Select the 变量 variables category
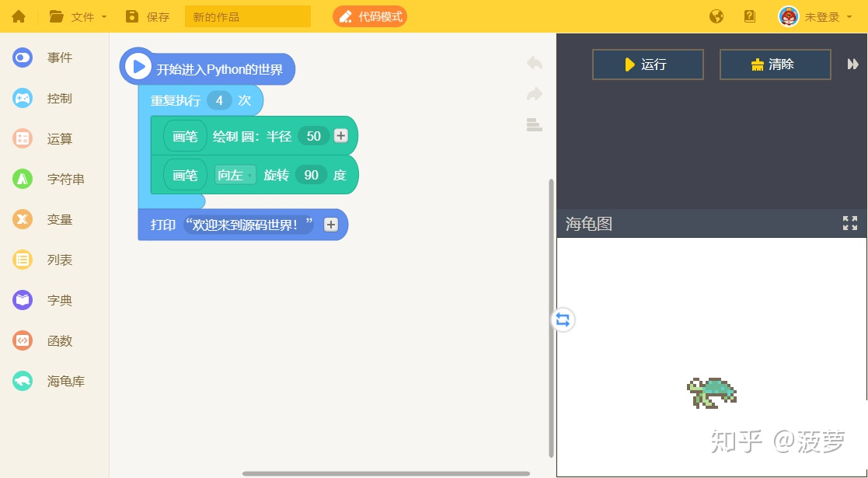 pos(44,219)
